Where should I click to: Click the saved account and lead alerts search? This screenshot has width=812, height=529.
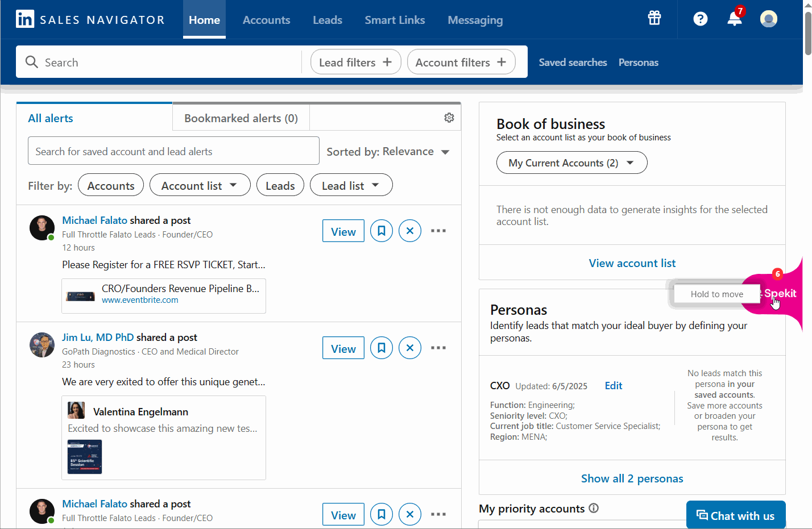tap(173, 151)
